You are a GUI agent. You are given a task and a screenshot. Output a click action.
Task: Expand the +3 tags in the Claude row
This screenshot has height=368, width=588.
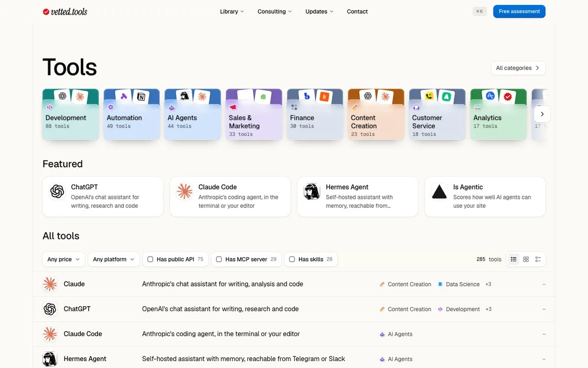(x=488, y=284)
